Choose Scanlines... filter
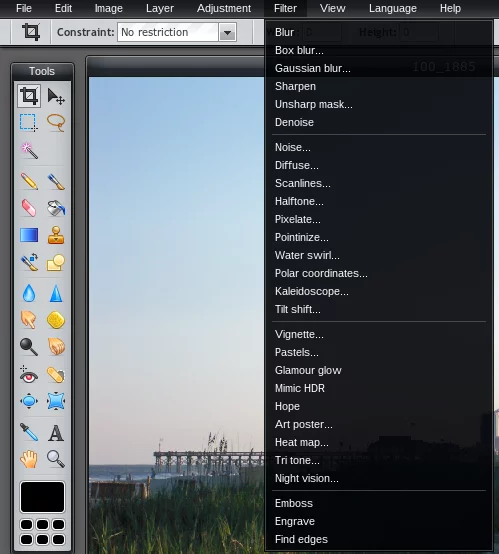The height and width of the screenshot is (554, 499). pos(379,183)
